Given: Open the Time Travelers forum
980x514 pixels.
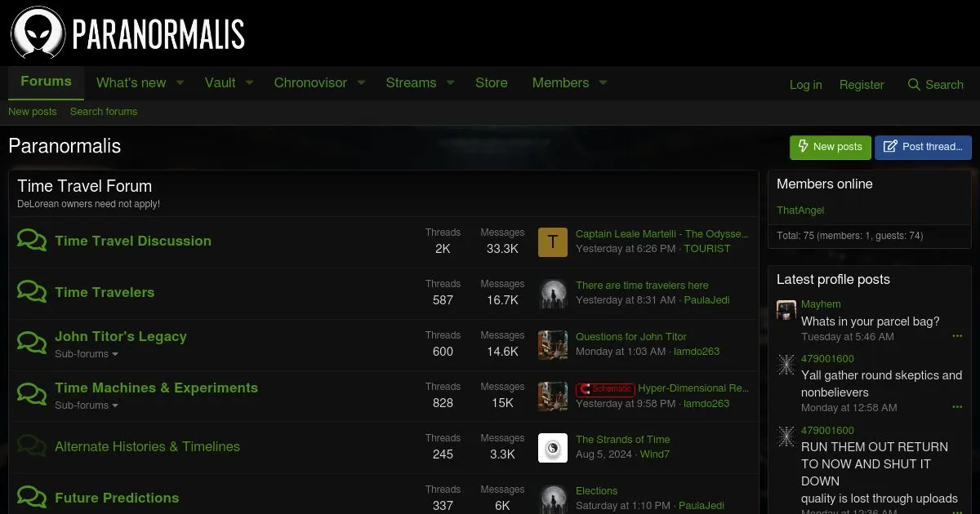Looking at the screenshot, I should (x=105, y=292).
